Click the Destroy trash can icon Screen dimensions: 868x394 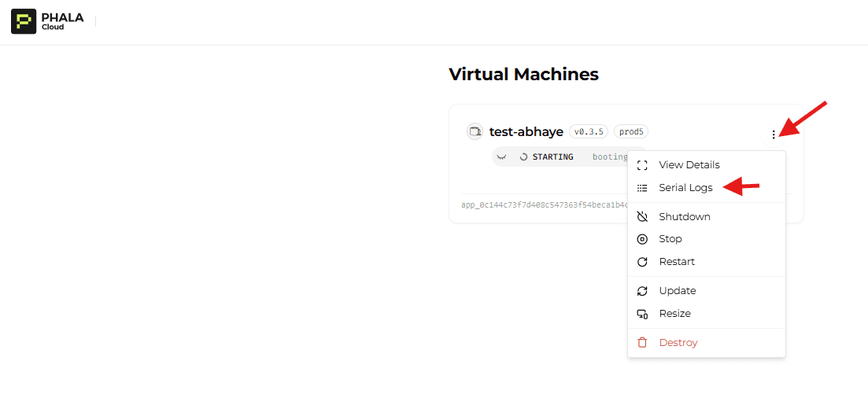[642, 343]
